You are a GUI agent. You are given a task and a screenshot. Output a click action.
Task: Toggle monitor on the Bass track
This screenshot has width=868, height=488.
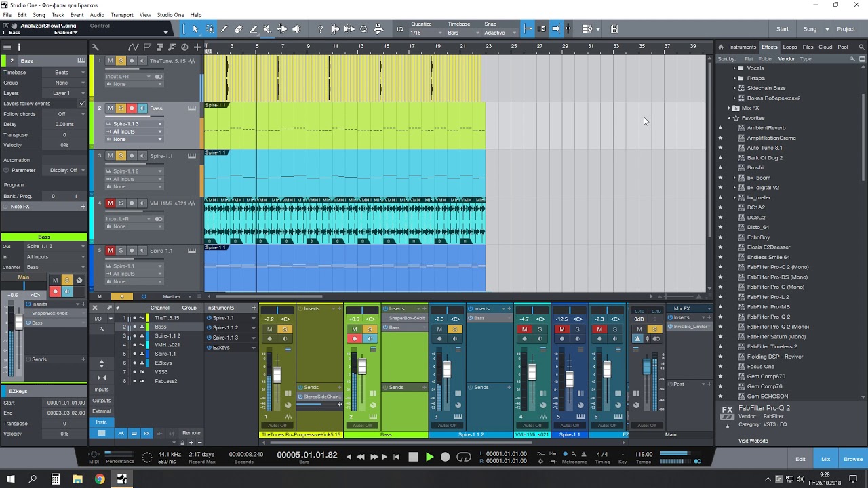point(142,108)
